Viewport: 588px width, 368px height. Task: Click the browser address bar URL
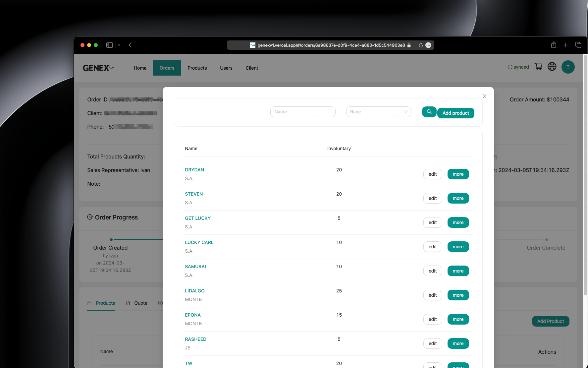point(331,45)
